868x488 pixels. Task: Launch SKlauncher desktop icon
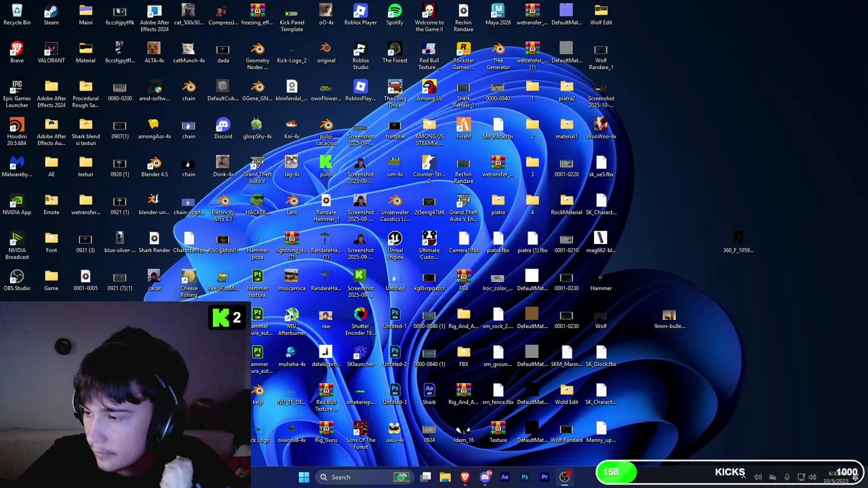(x=361, y=357)
